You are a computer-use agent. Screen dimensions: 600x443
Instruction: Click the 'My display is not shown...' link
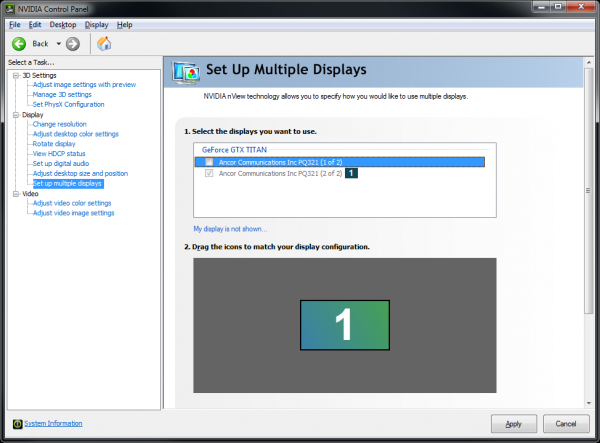point(230,229)
